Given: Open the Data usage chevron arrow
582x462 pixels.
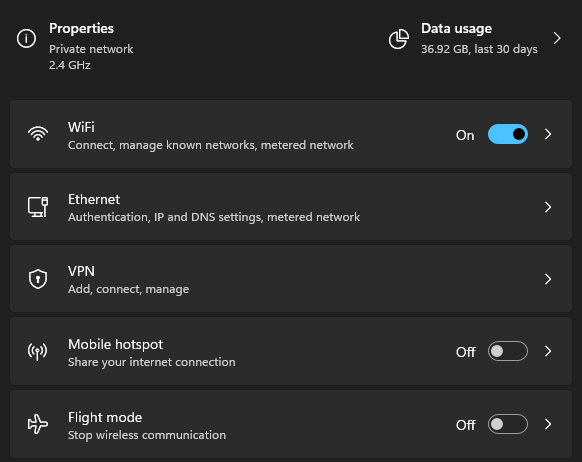Looking at the screenshot, I should coord(557,38).
